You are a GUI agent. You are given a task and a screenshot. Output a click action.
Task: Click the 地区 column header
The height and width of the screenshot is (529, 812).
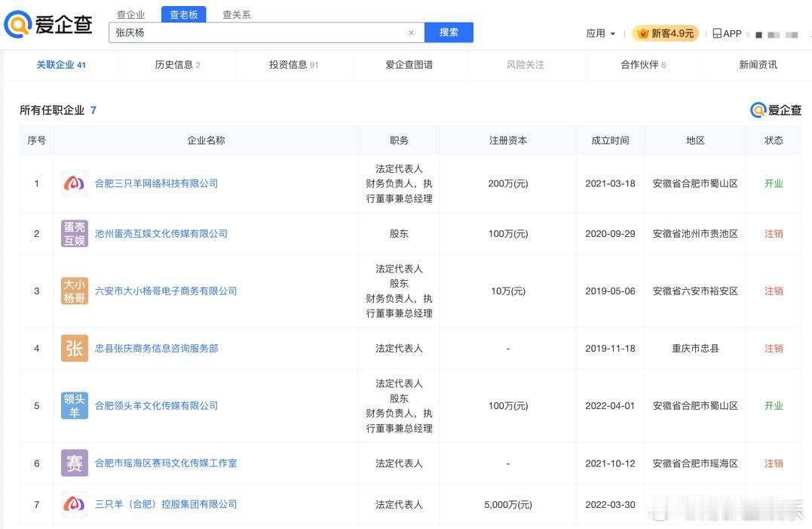695,140
